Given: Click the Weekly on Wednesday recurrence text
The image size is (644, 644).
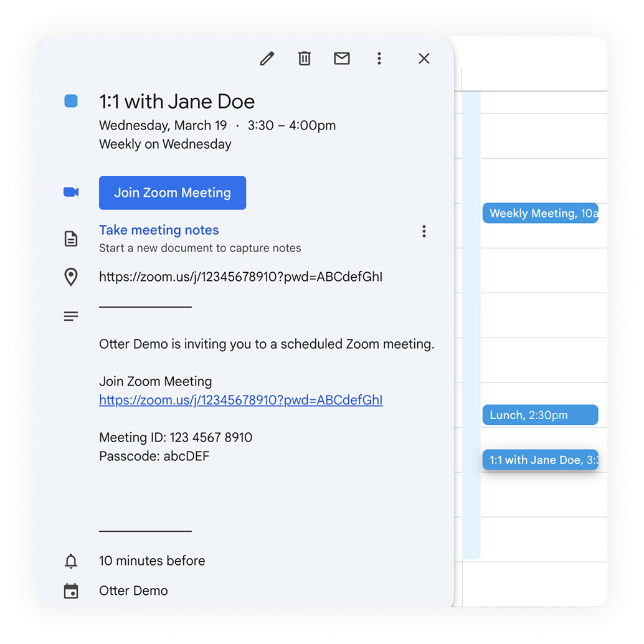Looking at the screenshot, I should [x=165, y=144].
